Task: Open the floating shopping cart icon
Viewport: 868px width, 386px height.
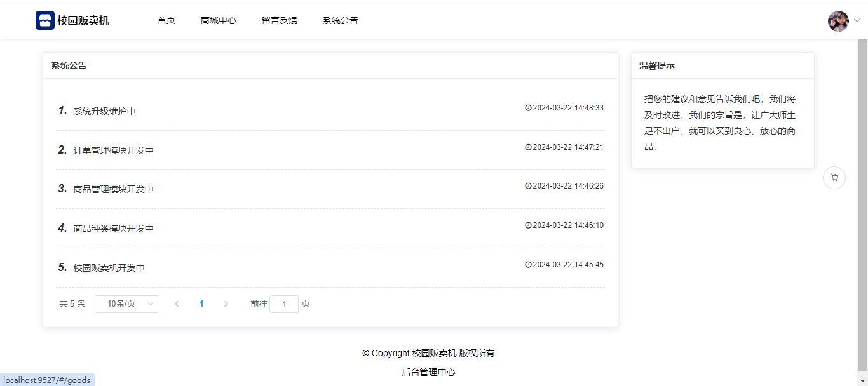Action: pyautogui.click(x=834, y=178)
